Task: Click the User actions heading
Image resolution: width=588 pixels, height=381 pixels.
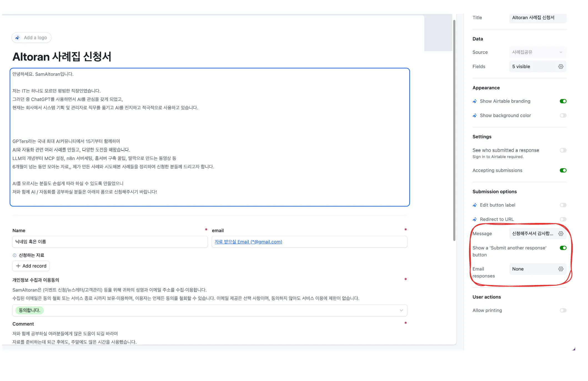Action: [487, 297]
